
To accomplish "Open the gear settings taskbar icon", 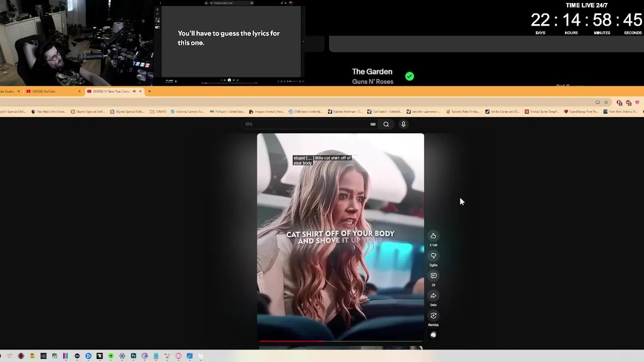I will tap(122, 356).
